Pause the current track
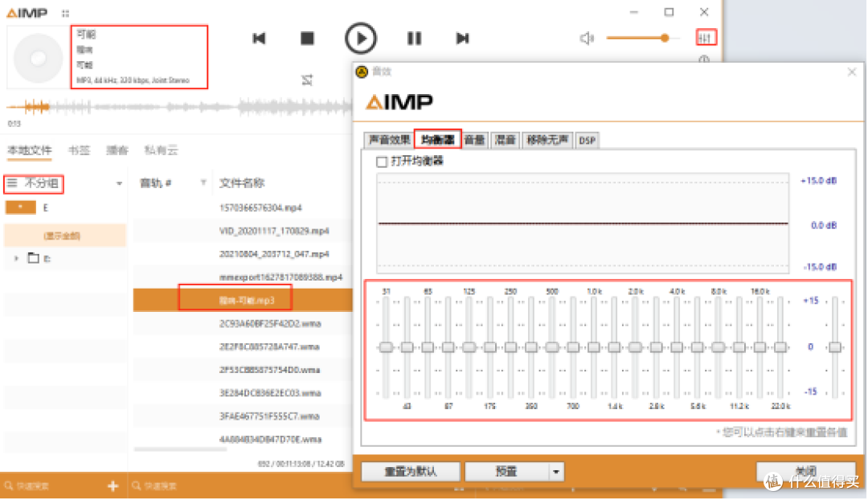 pyautogui.click(x=414, y=39)
